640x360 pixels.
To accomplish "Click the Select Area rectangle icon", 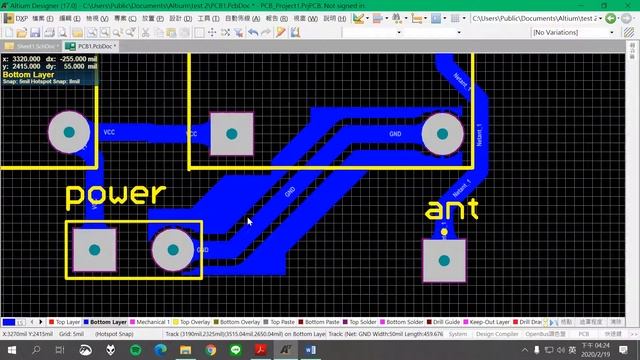I will [x=199, y=32].
